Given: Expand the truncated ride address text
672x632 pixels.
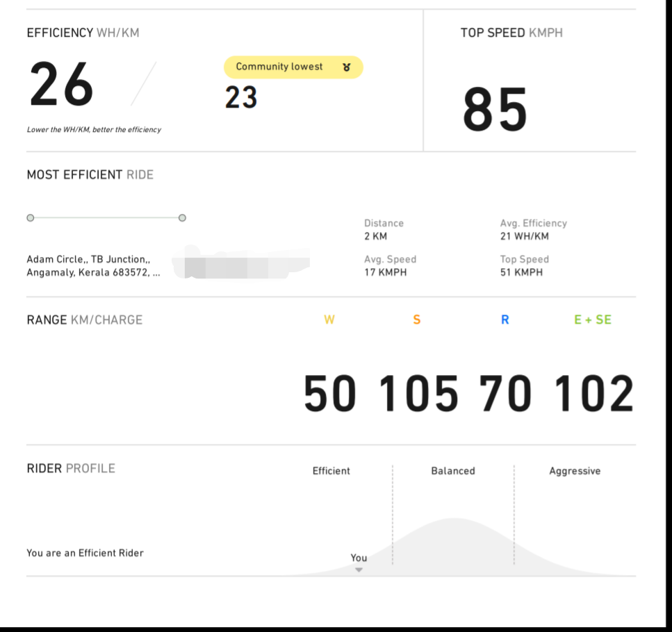Looking at the screenshot, I should (157, 273).
